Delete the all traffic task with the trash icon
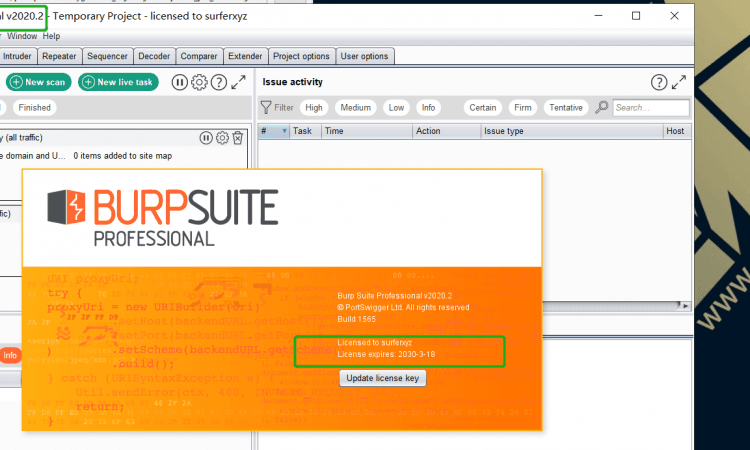 click(238, 138)
